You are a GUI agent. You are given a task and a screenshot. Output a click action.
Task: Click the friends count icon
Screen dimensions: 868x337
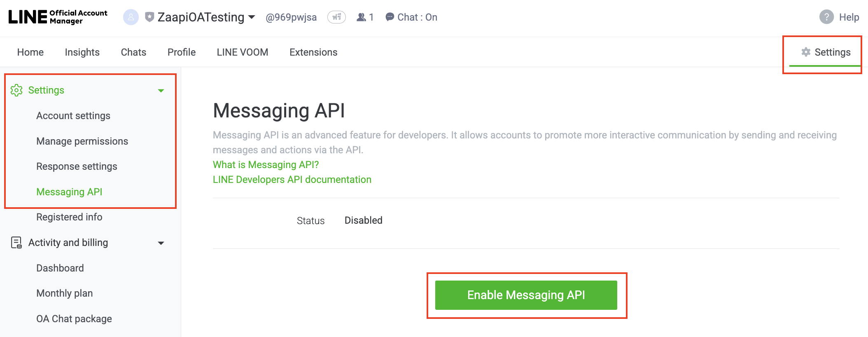[361, 17]
